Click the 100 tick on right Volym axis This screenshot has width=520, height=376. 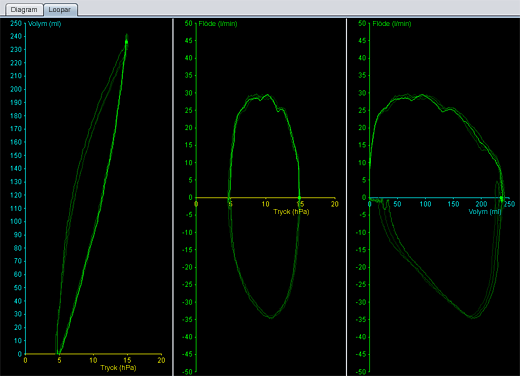[x=425, y=204]
